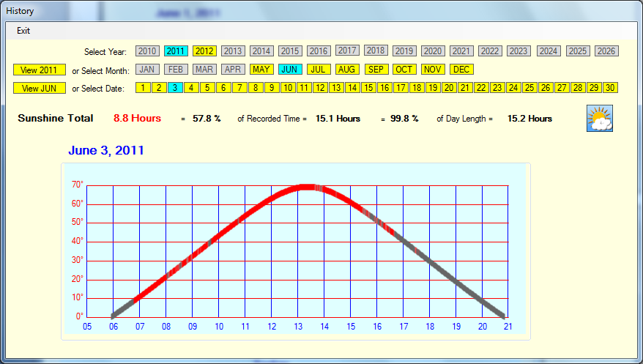Select date 2
The height and width of the screenshot is (364, 643).
coord(159,88)
